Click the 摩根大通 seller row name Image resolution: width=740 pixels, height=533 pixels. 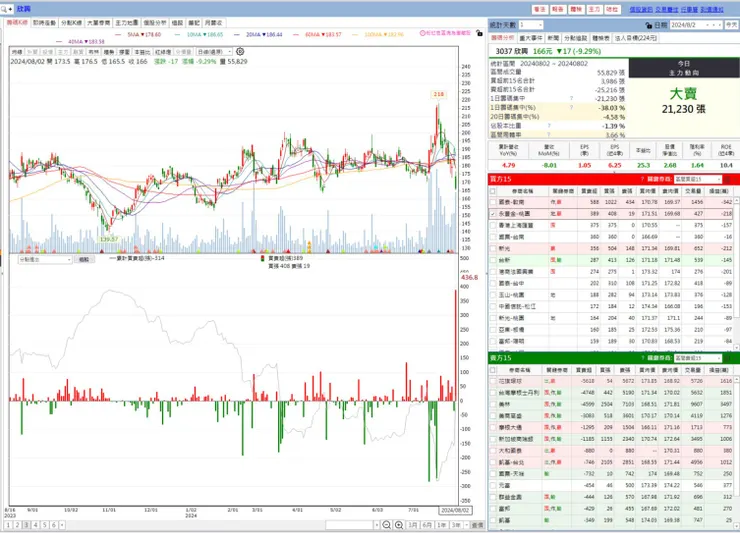click(510, 427)
